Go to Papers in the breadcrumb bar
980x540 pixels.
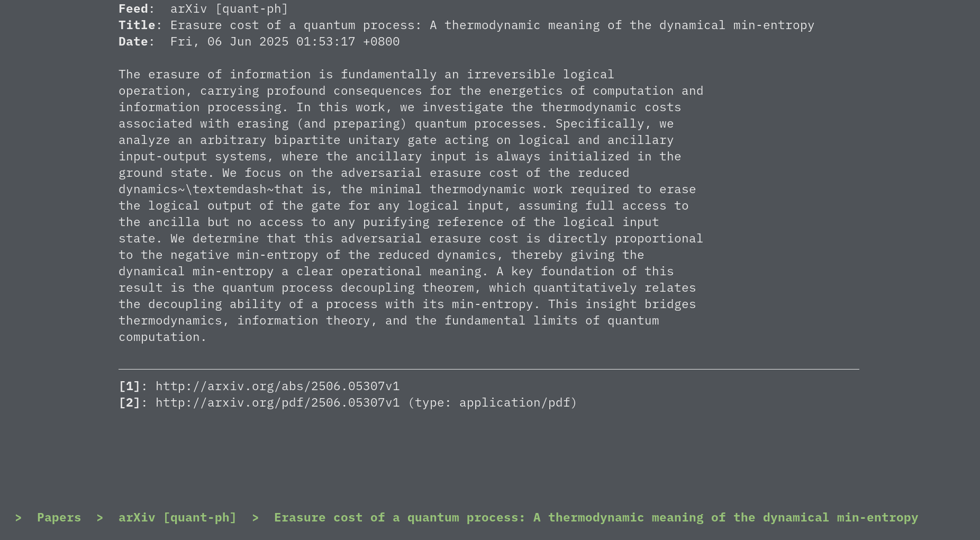pyautogui.click(x=59, y=518)
